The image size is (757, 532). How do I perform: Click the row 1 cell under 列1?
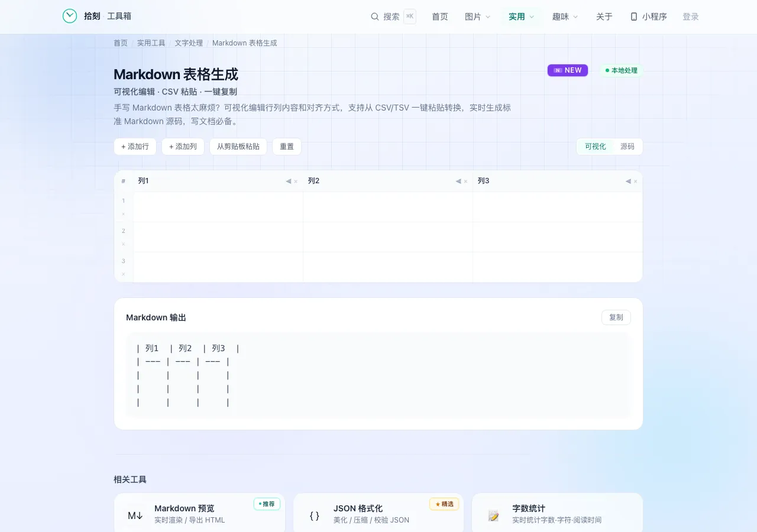click(218, 207)
